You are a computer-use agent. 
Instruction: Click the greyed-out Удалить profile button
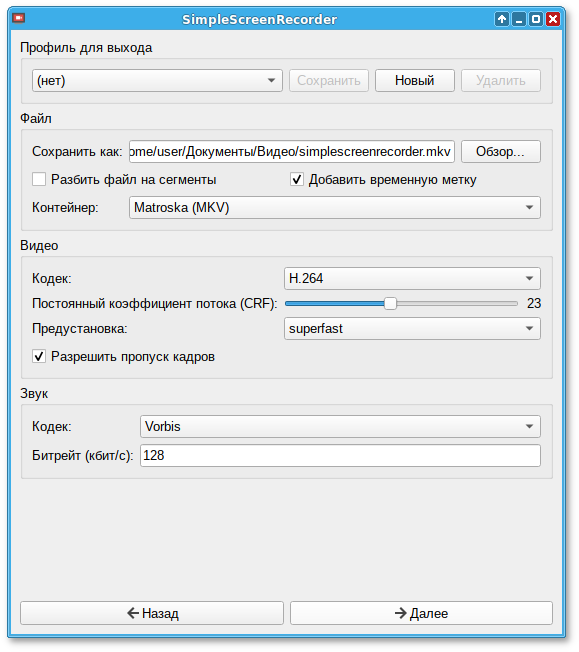(501, 80)
